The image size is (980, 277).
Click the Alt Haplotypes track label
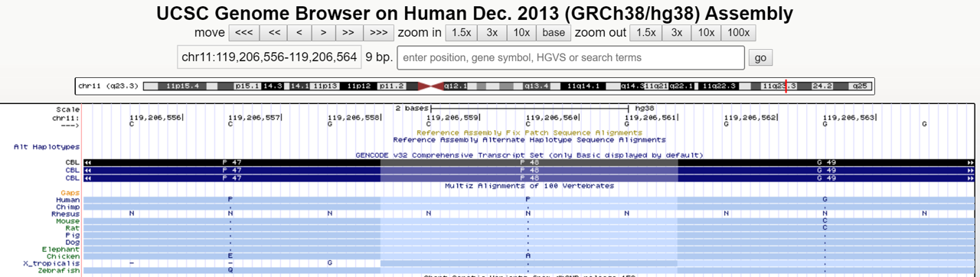[47, 146]
